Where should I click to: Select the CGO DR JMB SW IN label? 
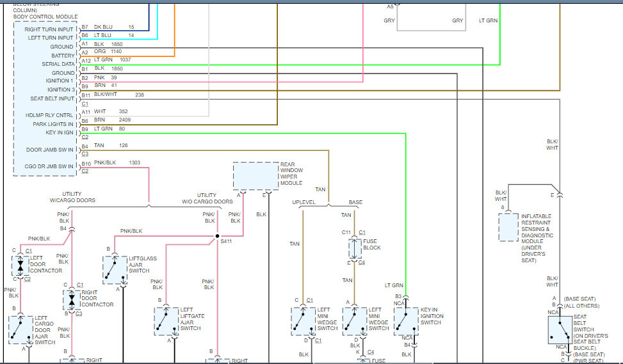(49, 166)
